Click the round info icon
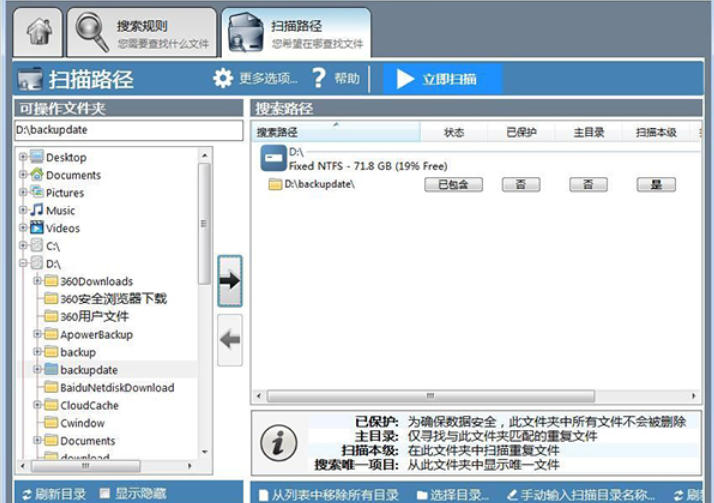Image resolution: width=714 pixels, height=503 pixels. click(279, 442)
